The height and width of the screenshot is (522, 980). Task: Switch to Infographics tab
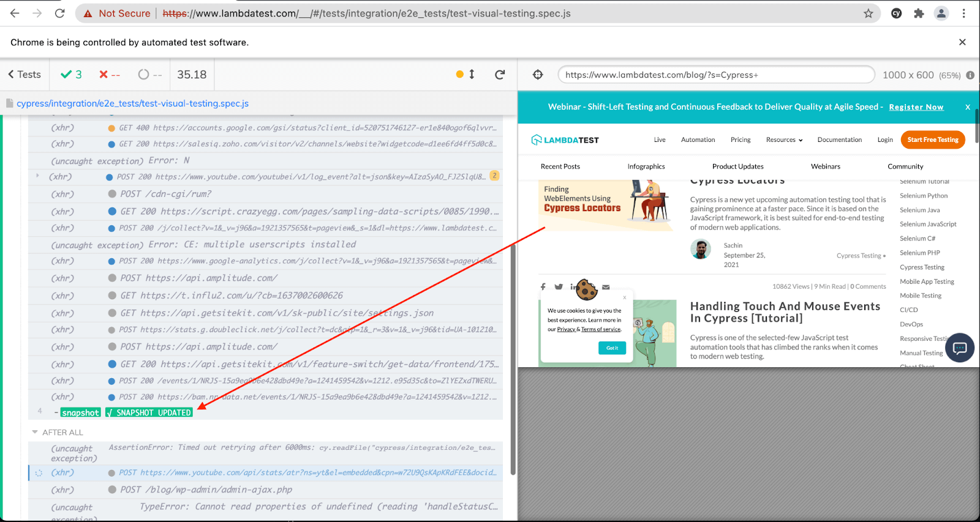[x=646, y=166]
